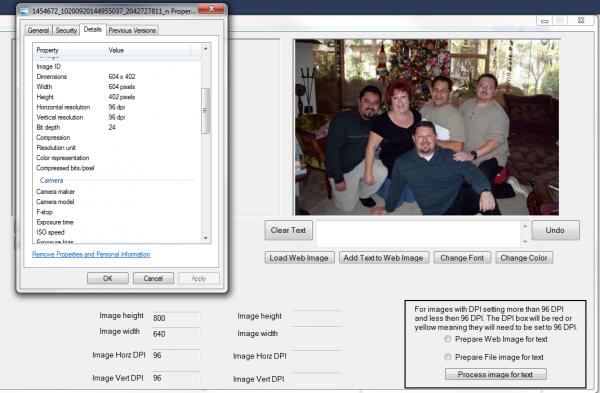
Task: Click Add Text to Web Image
Action: coord(383,258)
